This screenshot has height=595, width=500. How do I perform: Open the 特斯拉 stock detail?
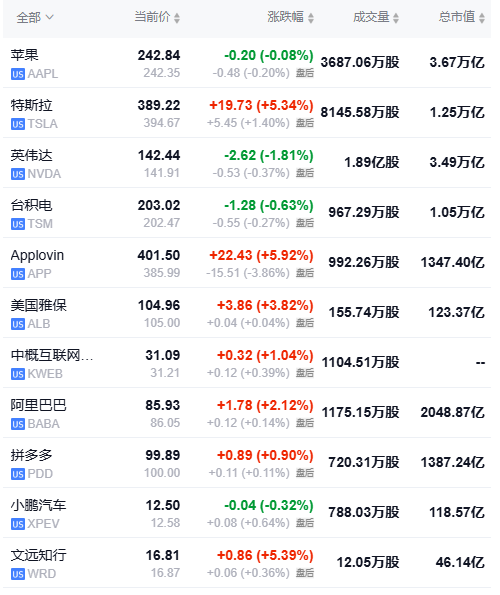coord(247,113)
